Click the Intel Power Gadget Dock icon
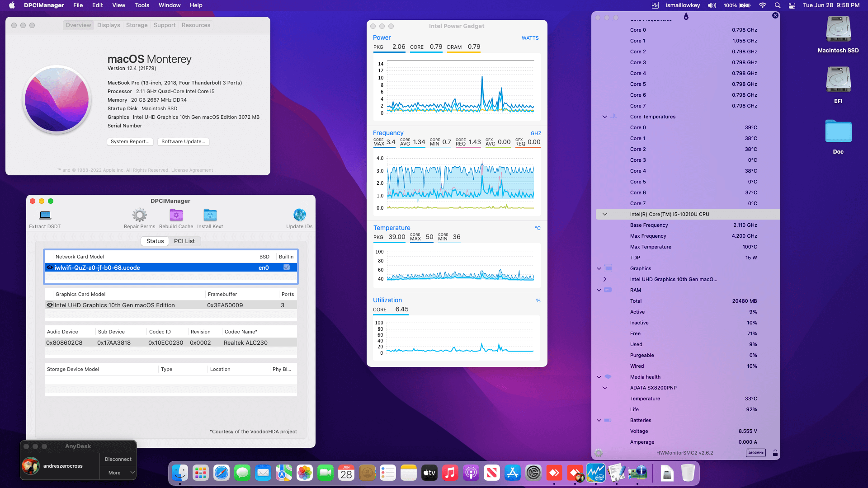 [596, 473]
